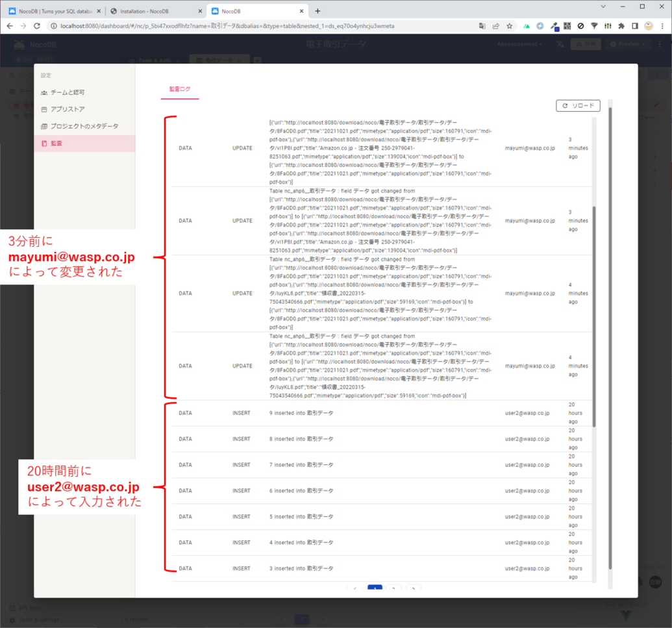This screenshot has width=672, height=628.
Task: Click browser back arrow button
Action: click(10, 26)
